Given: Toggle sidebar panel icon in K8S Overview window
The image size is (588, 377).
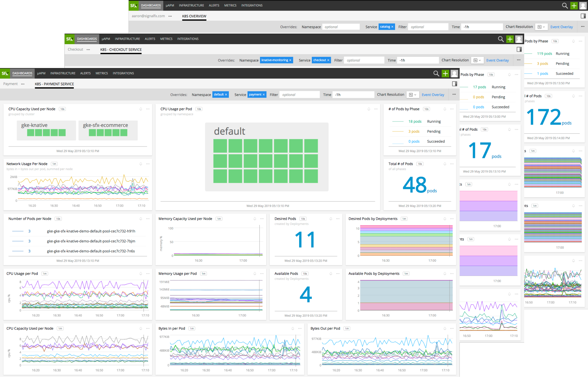Looking at the screenshot, I should (583, 16).
